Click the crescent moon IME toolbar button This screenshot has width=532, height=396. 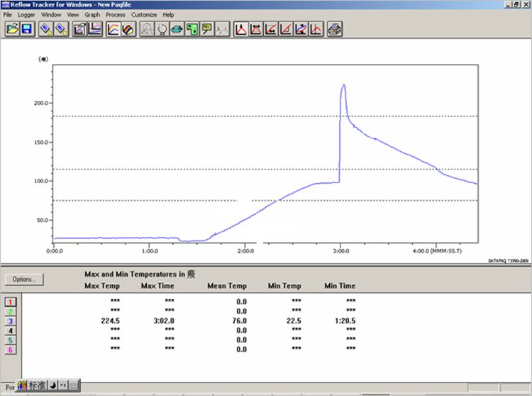53,385
